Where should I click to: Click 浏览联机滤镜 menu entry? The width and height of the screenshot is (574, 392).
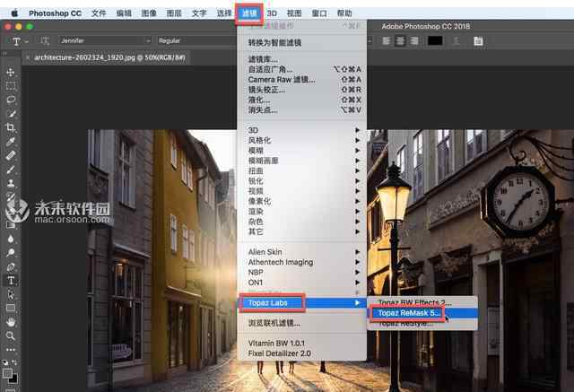coord(274,322)
